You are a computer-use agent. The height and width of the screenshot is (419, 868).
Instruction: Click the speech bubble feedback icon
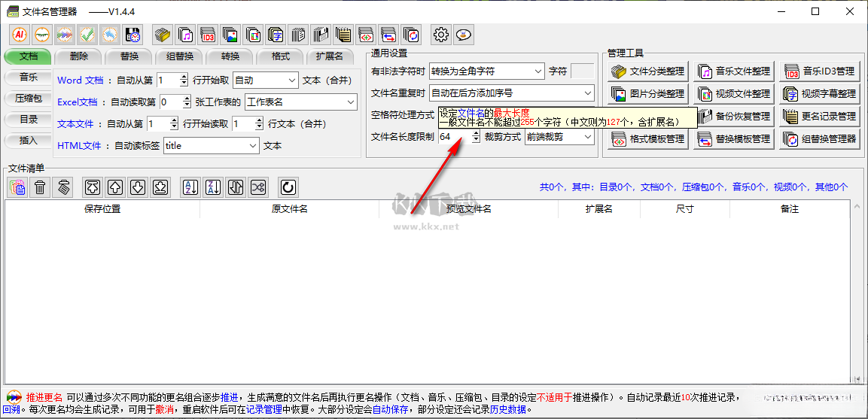(464, 35)
